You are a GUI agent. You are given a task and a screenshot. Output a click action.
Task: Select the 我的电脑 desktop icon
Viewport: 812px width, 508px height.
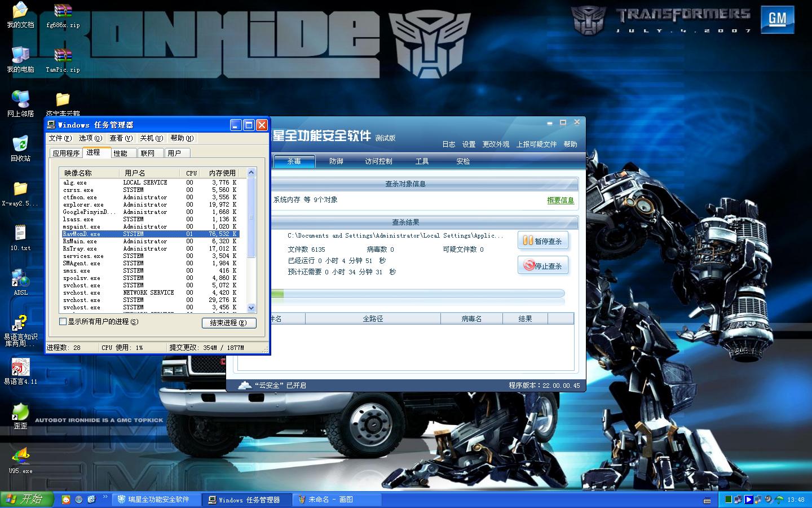coord(20,59)
